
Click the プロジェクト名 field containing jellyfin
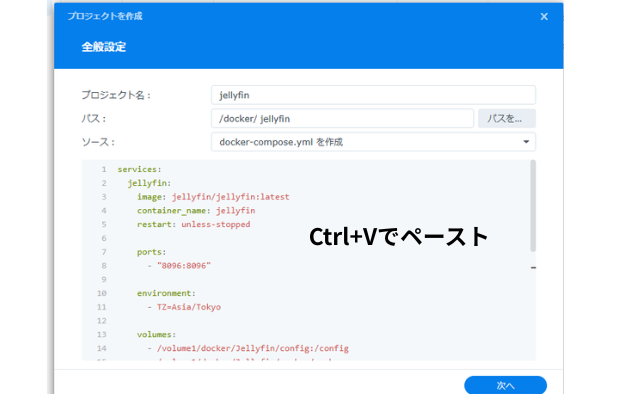[x=373, y=95]
